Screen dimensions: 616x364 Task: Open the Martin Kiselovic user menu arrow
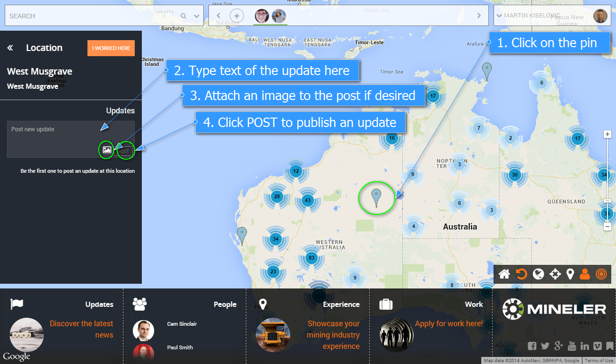(498, 16)
